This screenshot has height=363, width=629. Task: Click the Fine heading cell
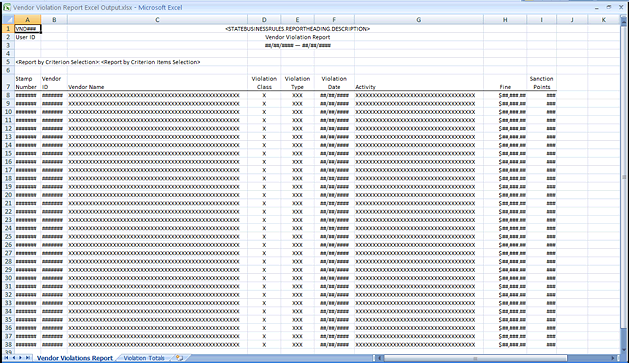pyautogui.click(x=505, y=83)
